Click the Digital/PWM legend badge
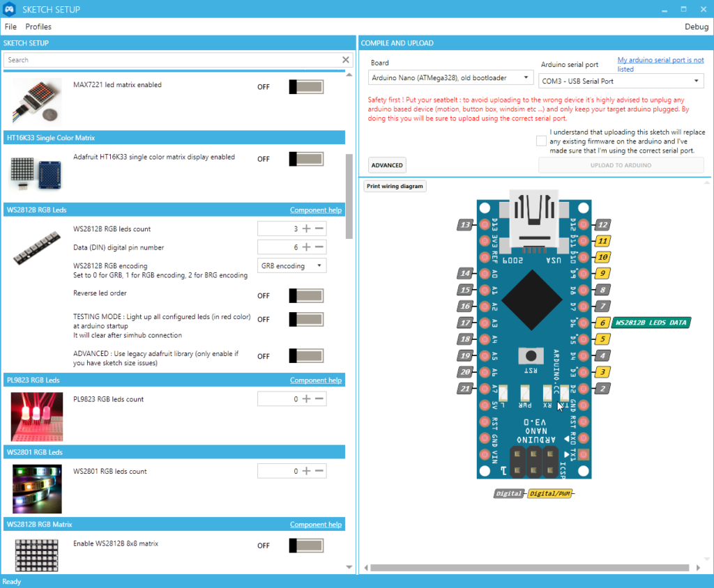Viewport: 714px width, 588px height. click(x=549, y=493)
